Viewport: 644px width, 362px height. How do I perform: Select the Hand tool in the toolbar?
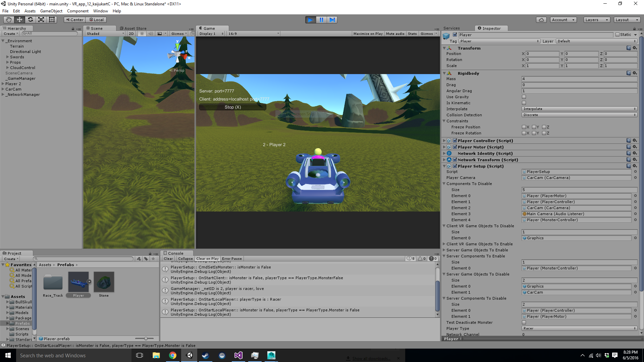(8, 19)
